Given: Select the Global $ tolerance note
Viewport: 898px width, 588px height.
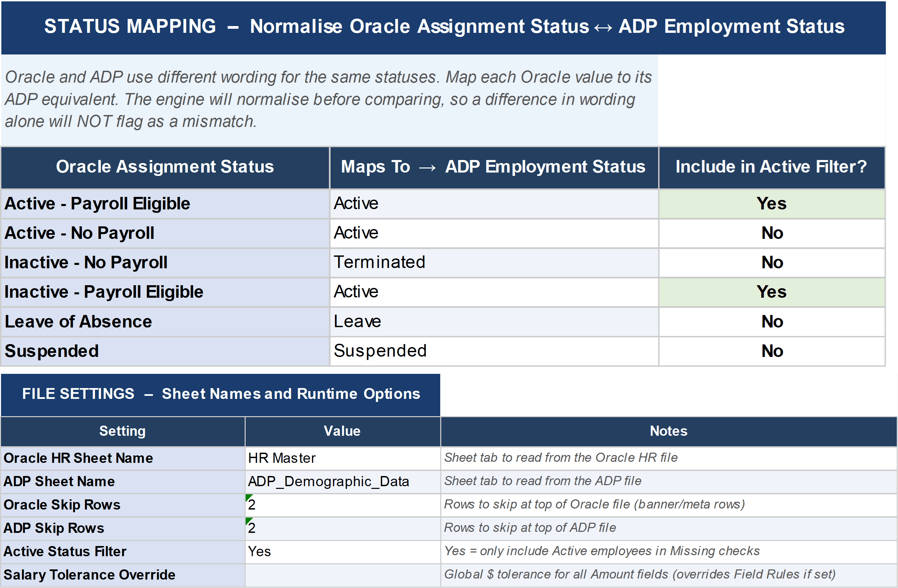Looking at the screenshot, I should point(669,575).
